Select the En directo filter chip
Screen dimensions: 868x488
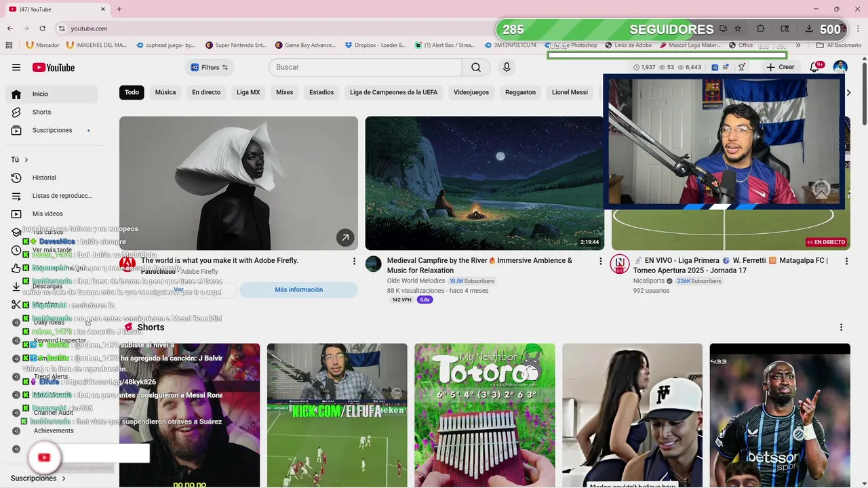[x=206, y=92]
